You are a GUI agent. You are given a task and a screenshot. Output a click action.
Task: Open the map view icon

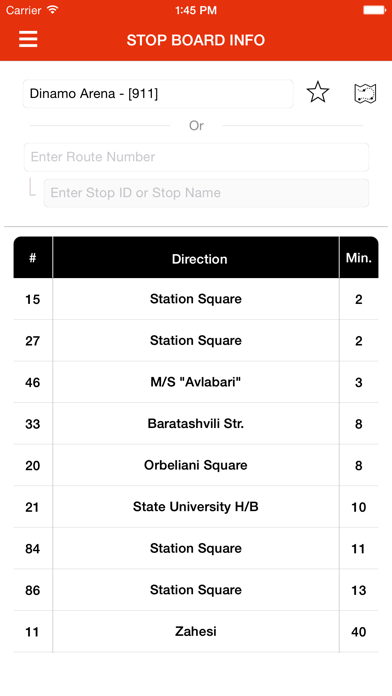click(x=365, y=94)
